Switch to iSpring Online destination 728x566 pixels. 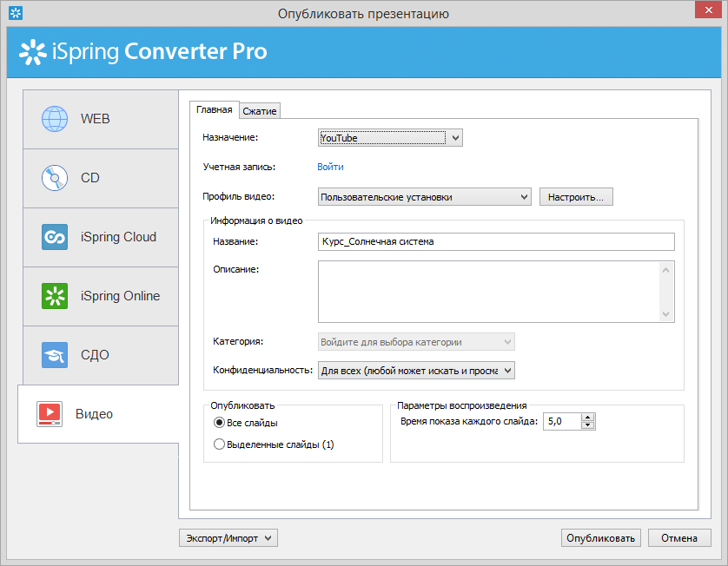101,296
